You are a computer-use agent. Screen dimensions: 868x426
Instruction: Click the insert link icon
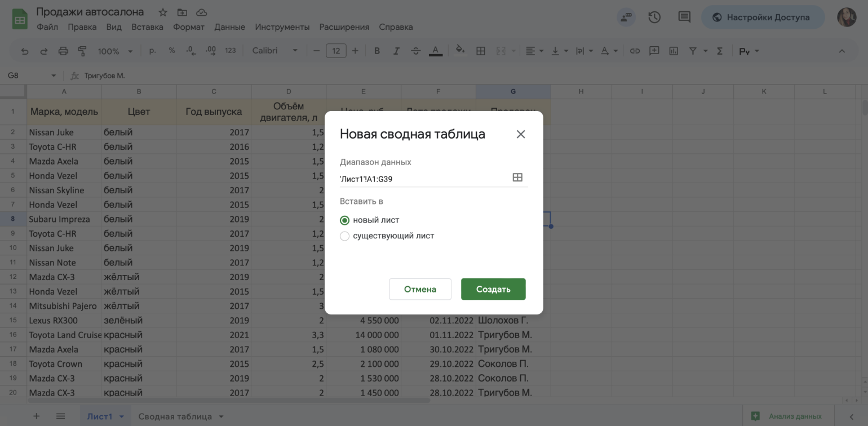(x=635, y=51)
